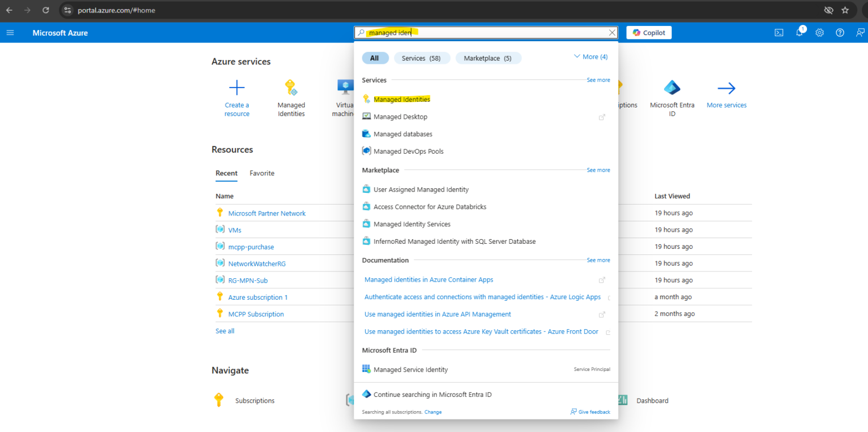Select the All results filter pill

click(375, 58)
